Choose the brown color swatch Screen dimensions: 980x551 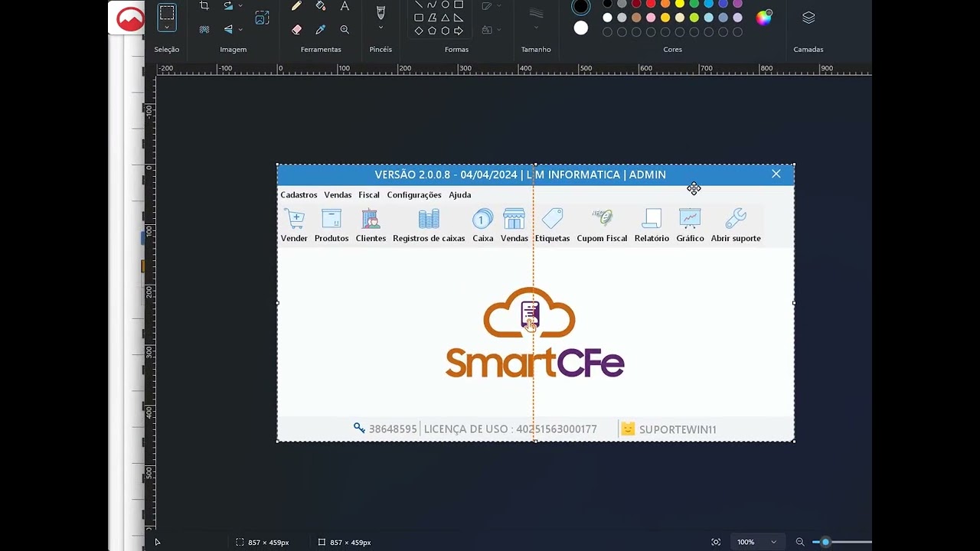636,18
